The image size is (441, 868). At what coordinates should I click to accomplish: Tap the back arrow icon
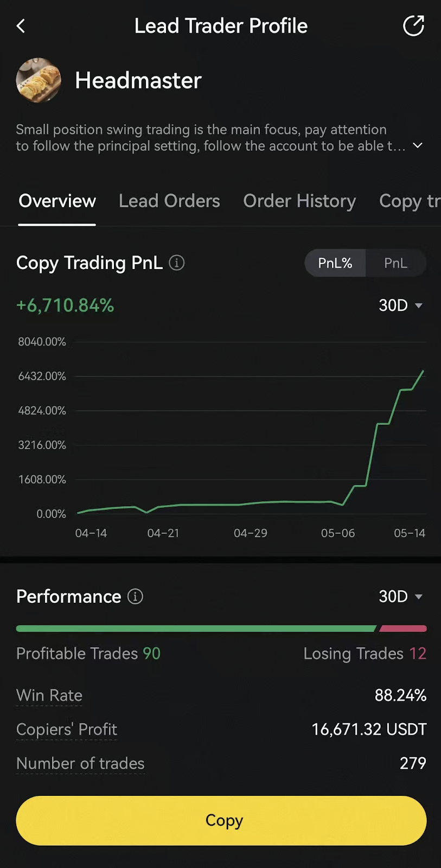tap(21, 26)
